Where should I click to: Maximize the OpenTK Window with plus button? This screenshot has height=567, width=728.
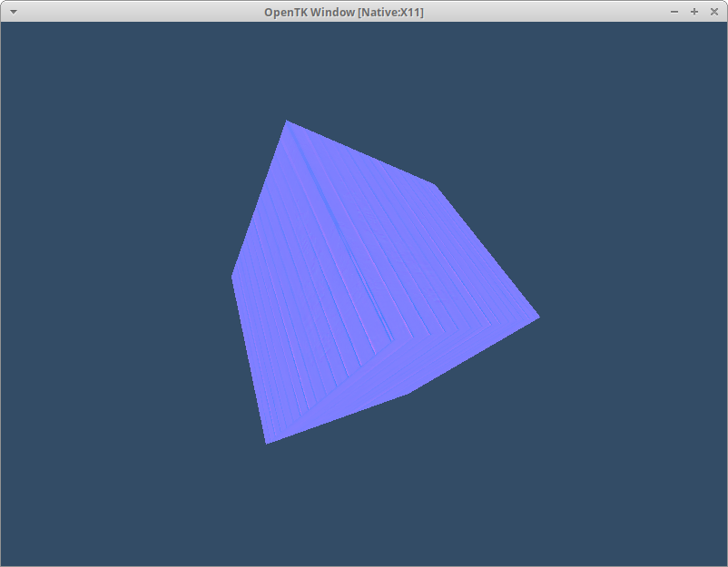pos(694,12)
